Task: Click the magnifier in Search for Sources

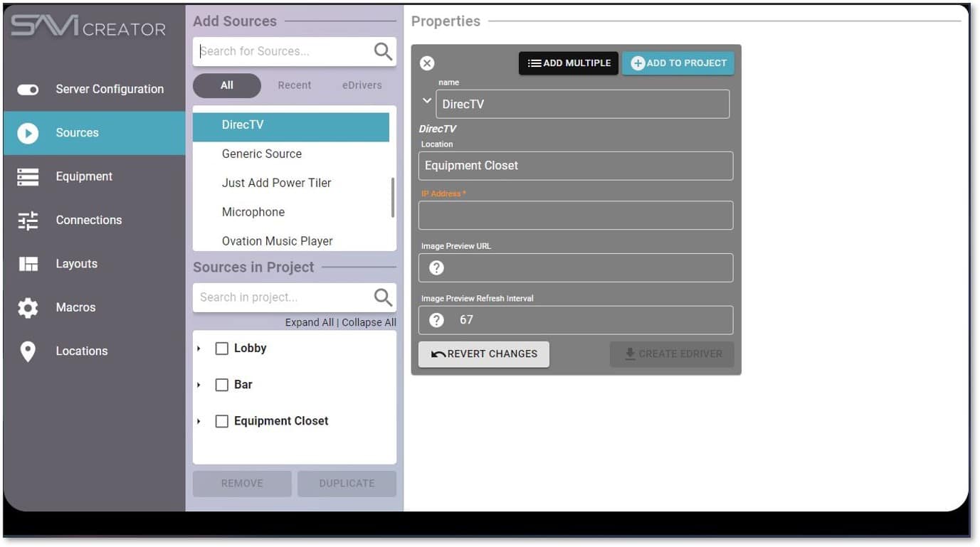Action: 382,51
